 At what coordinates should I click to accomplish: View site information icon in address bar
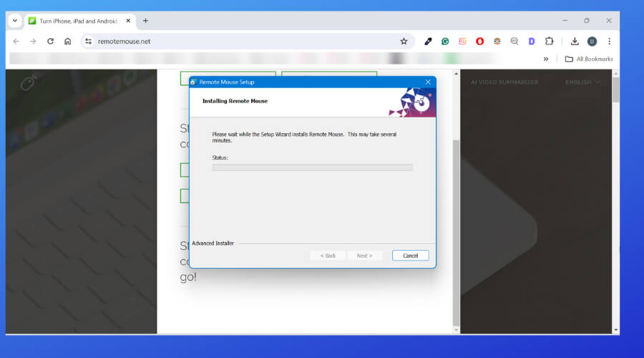[88, 41]
